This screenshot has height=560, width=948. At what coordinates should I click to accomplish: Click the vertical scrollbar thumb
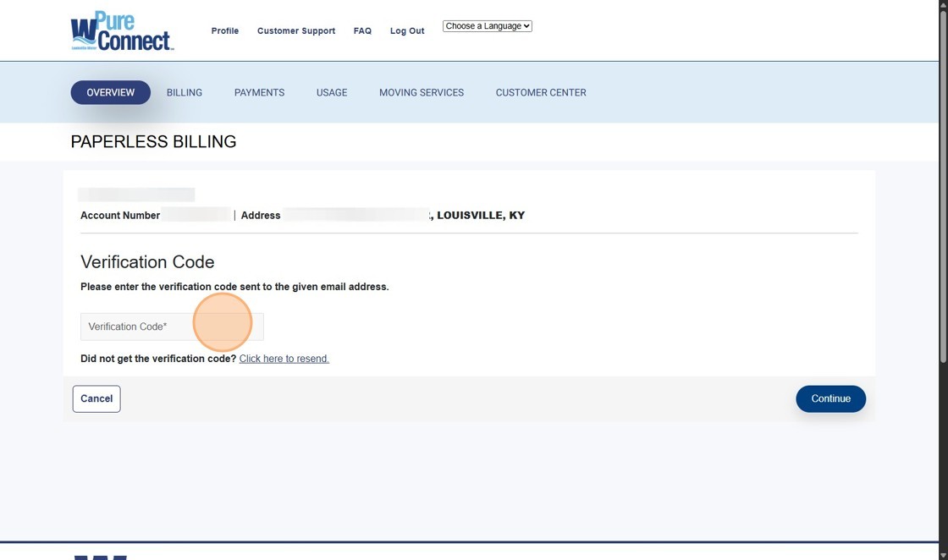(x=943, y=186)
